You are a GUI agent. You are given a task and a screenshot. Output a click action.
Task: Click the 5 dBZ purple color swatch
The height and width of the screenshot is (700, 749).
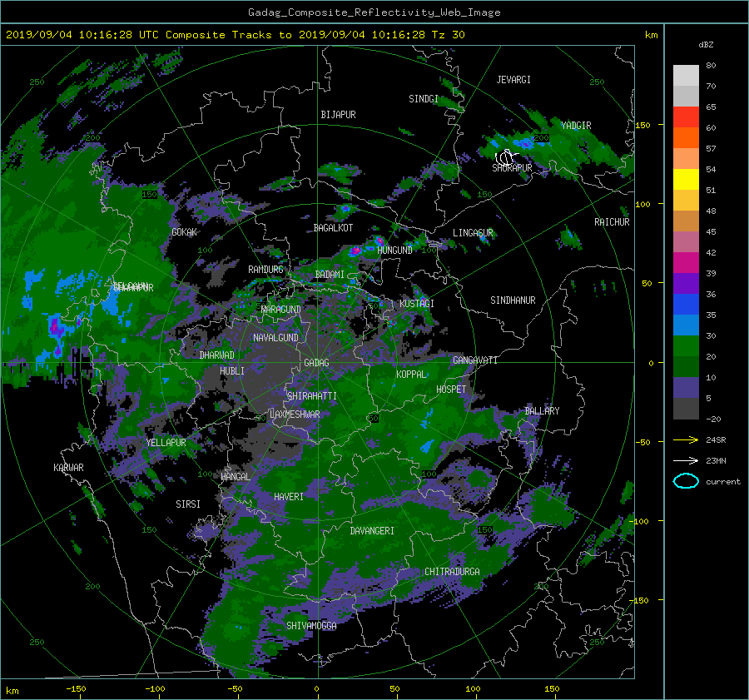point(686,388)
